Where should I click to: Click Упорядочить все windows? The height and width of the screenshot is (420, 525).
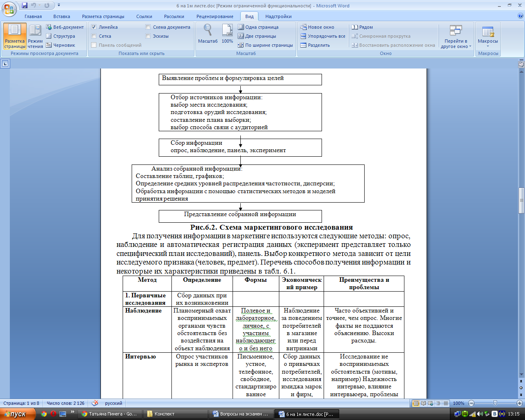(323, 36)
